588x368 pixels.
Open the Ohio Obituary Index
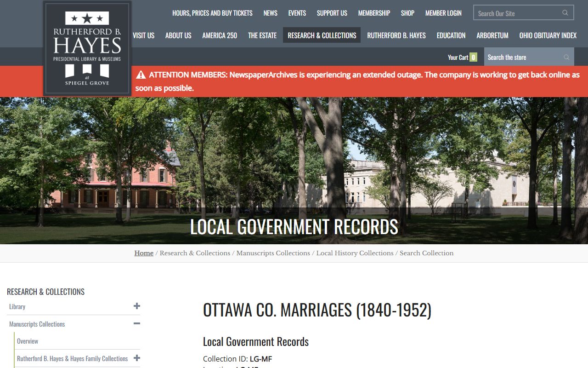click(x=548, y=35)
